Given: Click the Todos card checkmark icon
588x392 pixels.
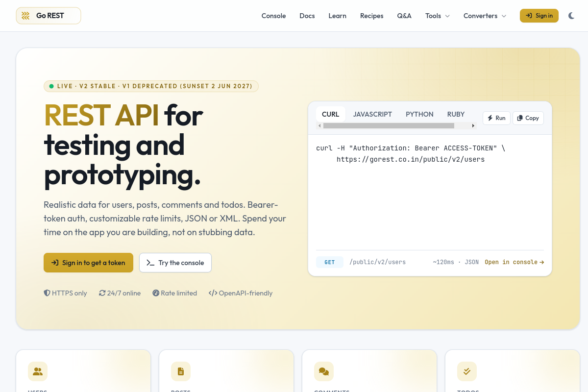Looking at the screenshot, I should (x=467, y=371).
